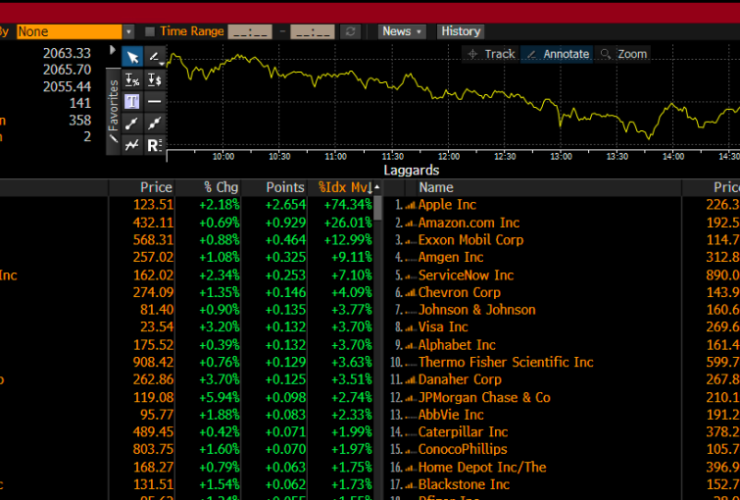740x500 pixels.
Task: Select the dollar change measure tool
Action: tap(154, 80)
